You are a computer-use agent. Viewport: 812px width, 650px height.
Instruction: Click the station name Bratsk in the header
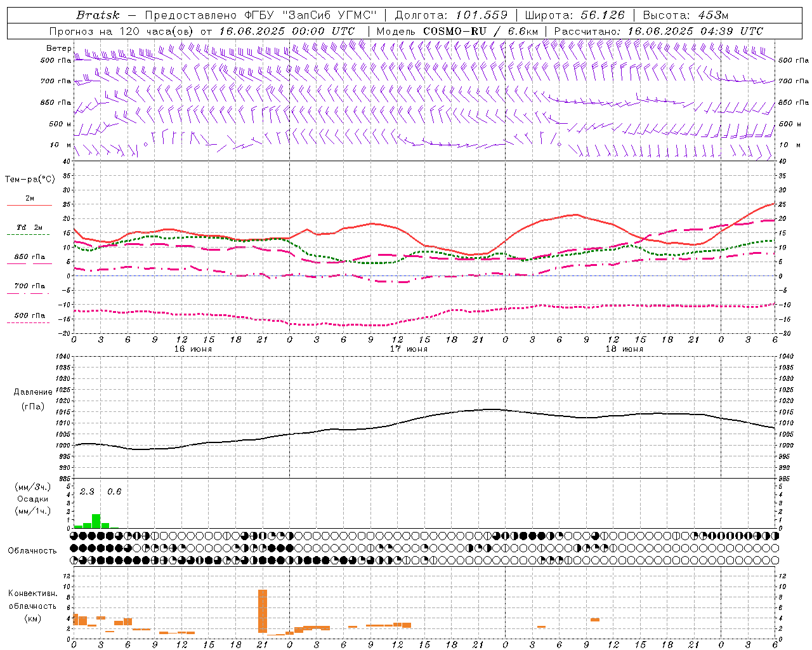coord(97,15)
